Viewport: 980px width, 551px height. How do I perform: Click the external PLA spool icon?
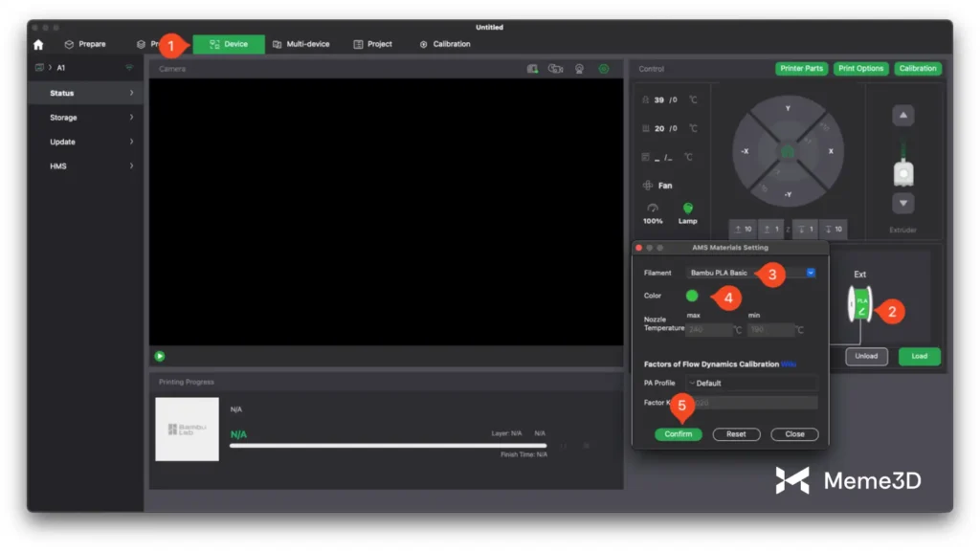pos(860,304)
